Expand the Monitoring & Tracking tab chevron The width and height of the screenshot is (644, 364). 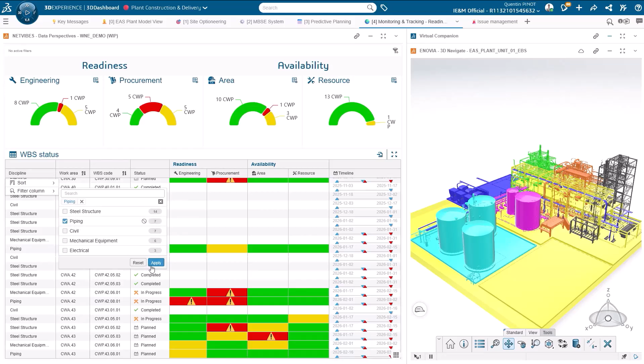(457, 22)
